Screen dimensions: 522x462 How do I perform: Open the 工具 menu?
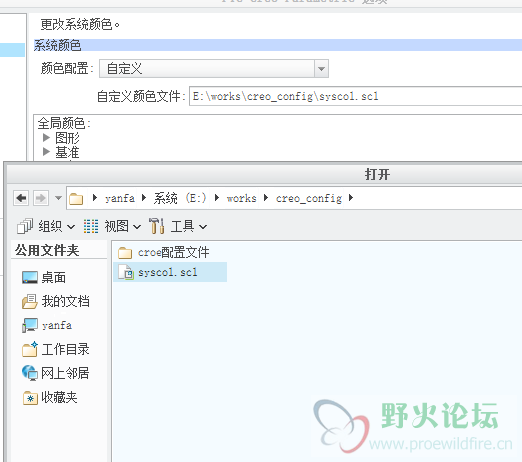(x=178, y=226)
